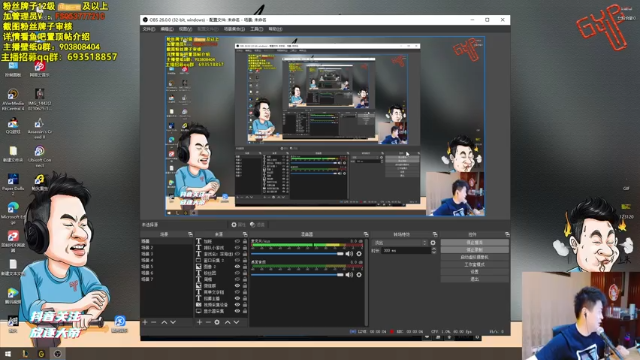Open transition properties gear next to 淡出
The image size is (640, 360).
pyautogui.click(x=433, y=243)
